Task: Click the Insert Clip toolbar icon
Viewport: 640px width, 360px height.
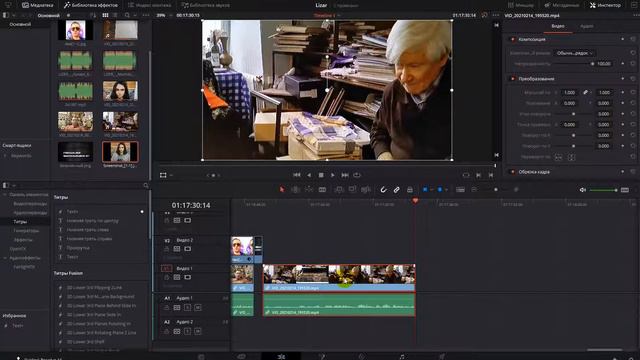Action: click(339, 189)
